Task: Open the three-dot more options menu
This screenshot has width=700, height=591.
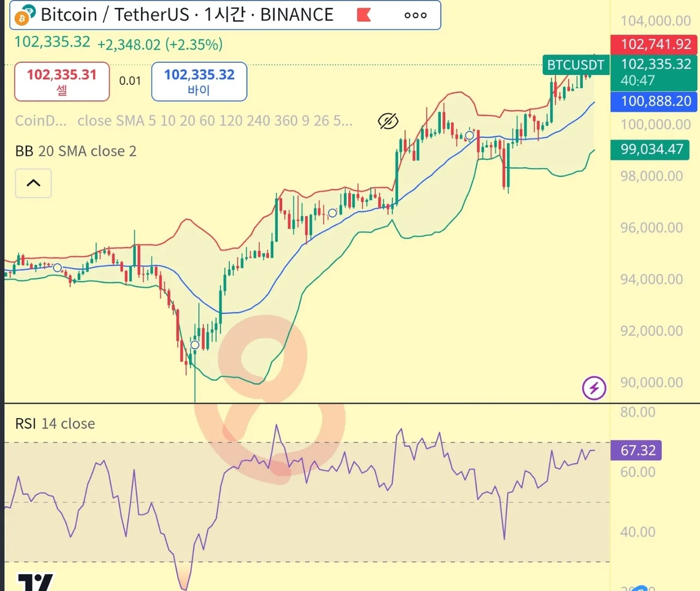Action: (x=416, y=15)
